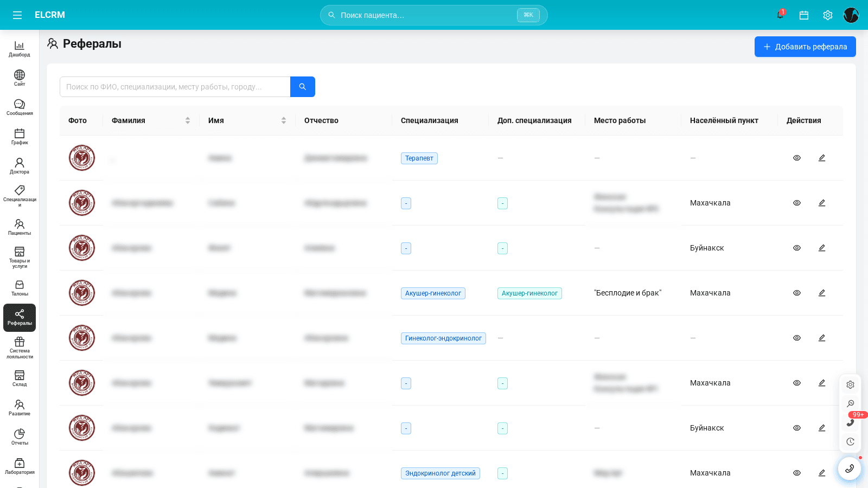Open the floating panel history clock
Image resolution: width=868 pixels, height=488 pixels.
point(850,441)
